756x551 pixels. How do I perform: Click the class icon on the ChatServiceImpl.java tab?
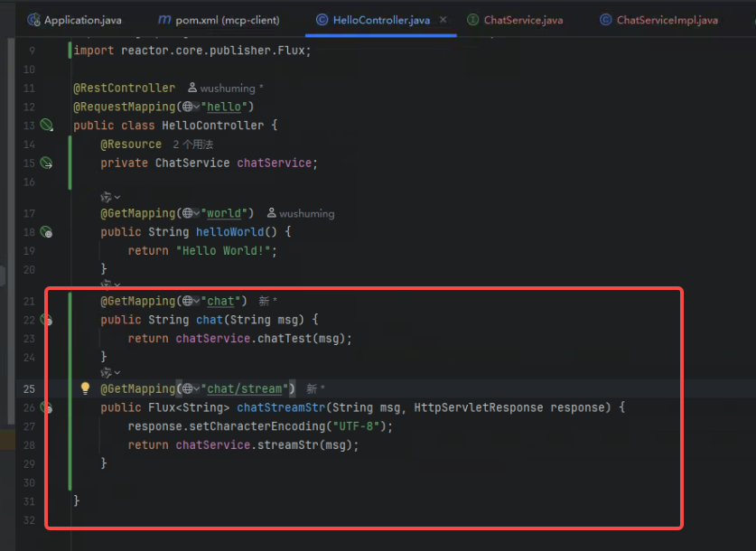(605, 20)
